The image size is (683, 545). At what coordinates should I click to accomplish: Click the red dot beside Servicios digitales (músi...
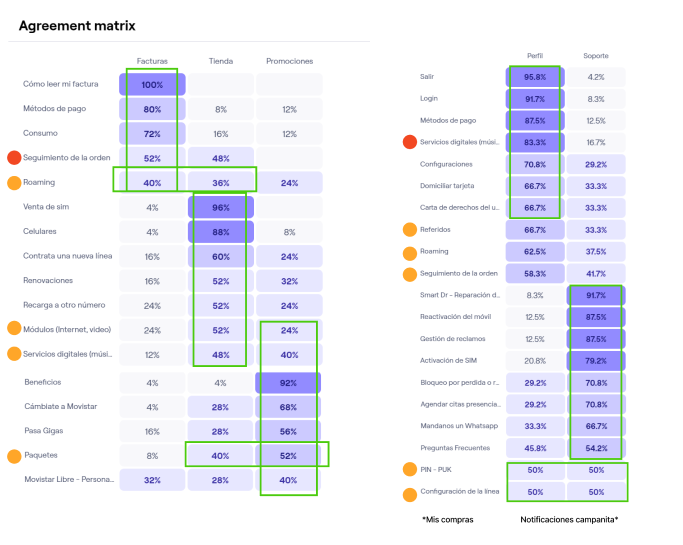point(408,142)
